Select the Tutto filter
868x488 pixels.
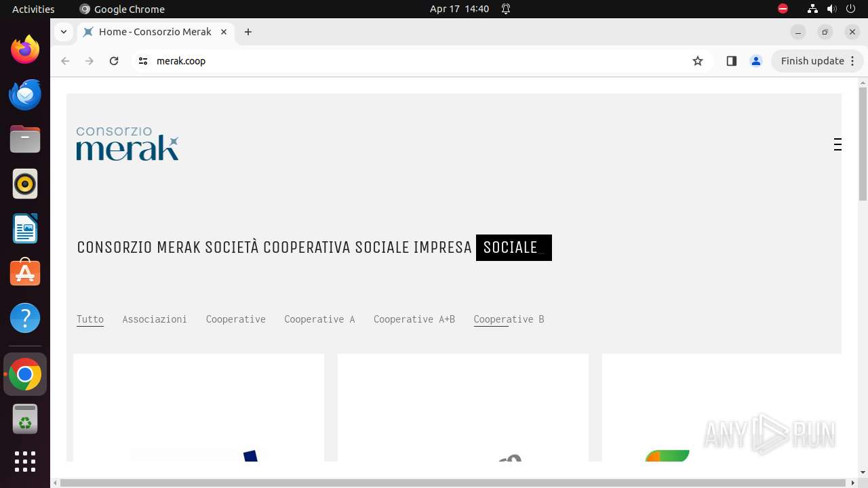[90, 319]
